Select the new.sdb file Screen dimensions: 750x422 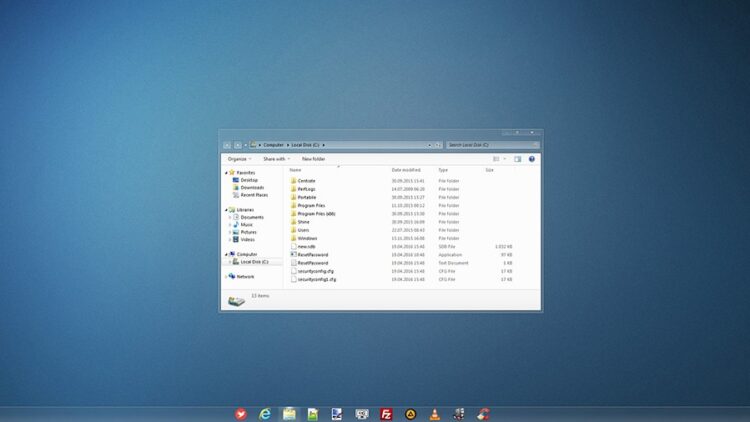click(x=306, y=246)
